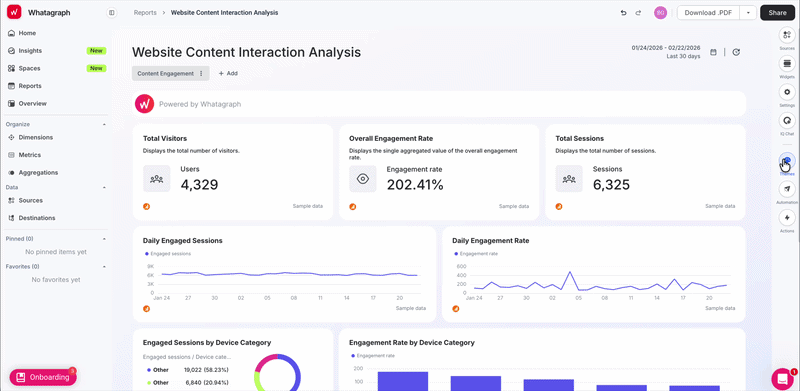The image size is (800, 391).
Task: Open the download format dropdown arrow
Action: [748, 13]
